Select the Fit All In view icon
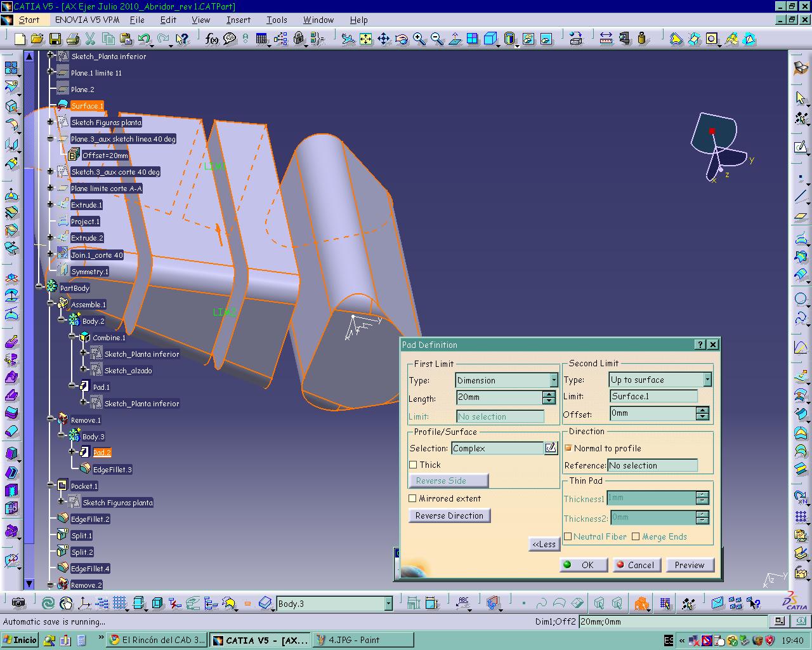 [x=366, y=39]
